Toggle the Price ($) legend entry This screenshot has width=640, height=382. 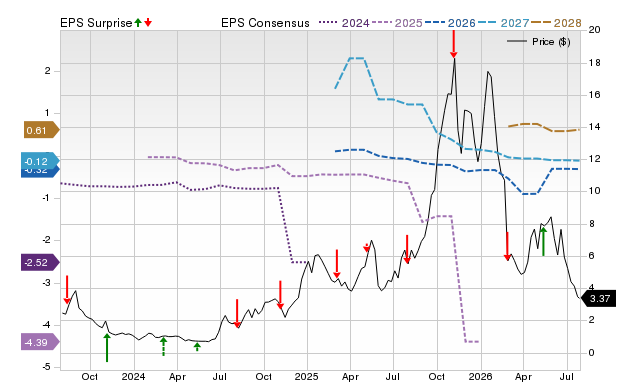(x=539, y=42)
